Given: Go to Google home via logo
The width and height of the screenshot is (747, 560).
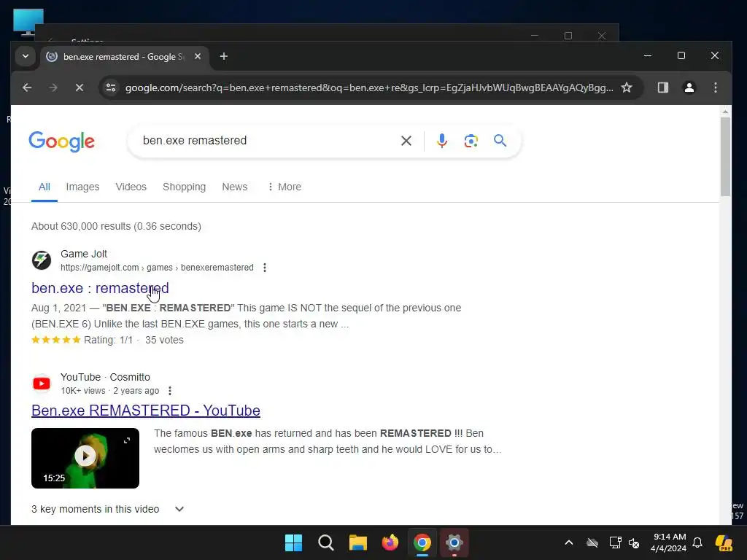Looking at the screenshot, I should (61, 141).
